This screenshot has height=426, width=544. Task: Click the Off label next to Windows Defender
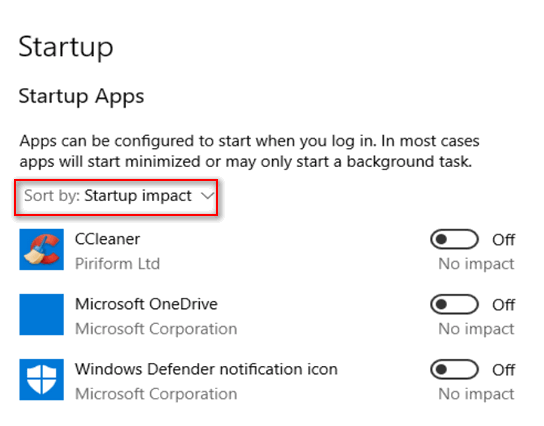click(x=503, y=370)
